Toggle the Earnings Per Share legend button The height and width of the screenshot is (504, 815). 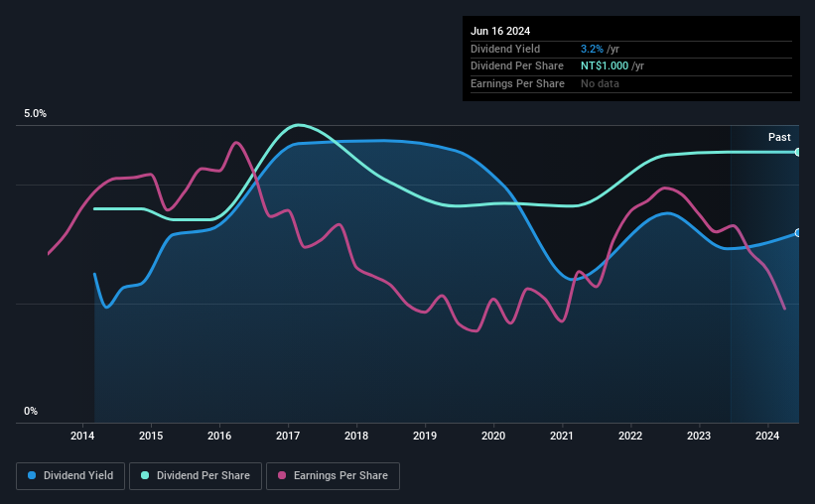tap(333, 476)
